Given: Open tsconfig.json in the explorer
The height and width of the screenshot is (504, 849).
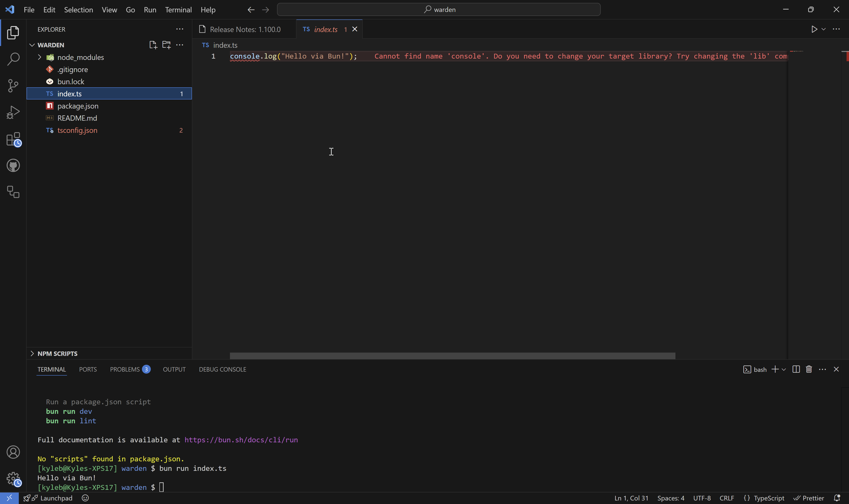Looking at the screenshot, I should click(x=77, y=130).
